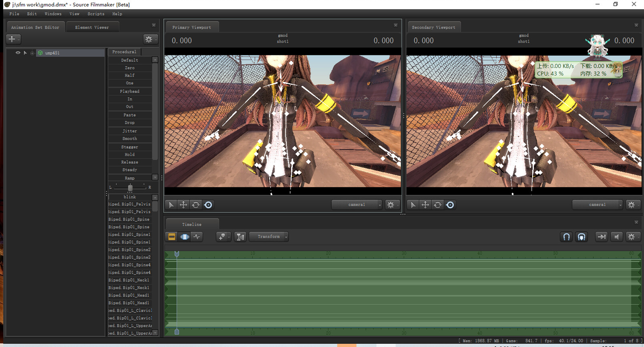Open the Graph Editor timeline mode

(197, 236)
